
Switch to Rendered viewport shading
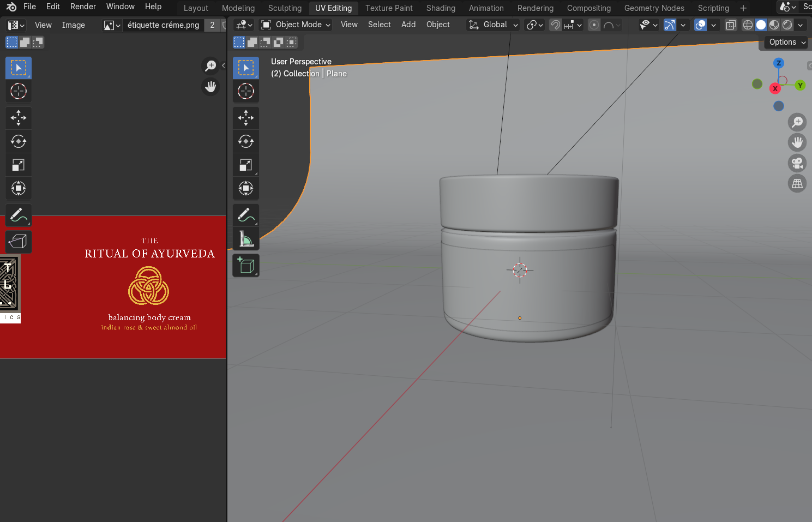(787, 25)
